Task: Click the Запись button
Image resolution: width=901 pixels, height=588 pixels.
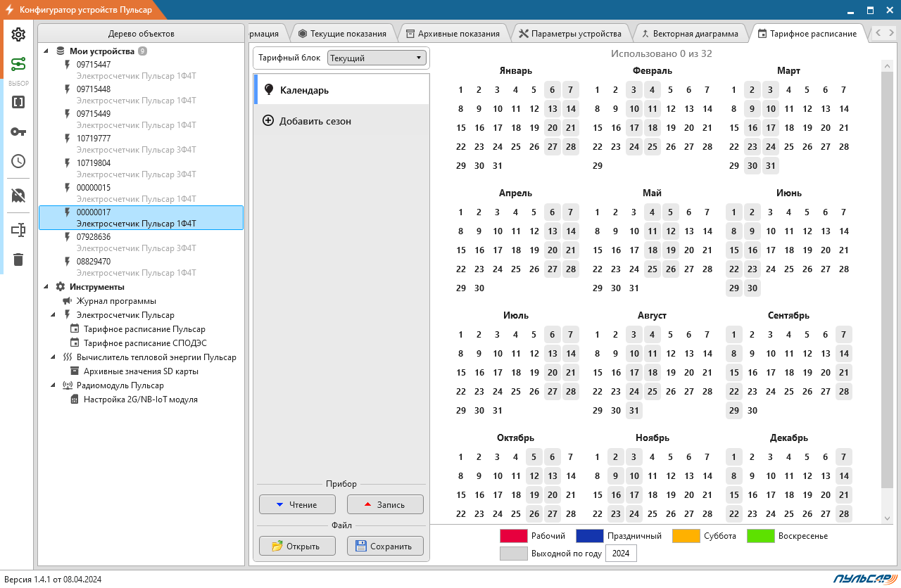Action: point(385,504)
